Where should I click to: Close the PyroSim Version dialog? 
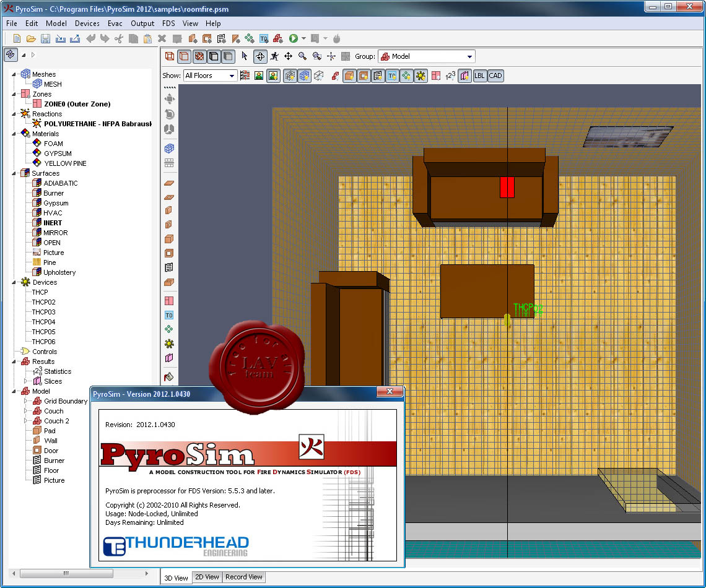[x=390, y=391]
